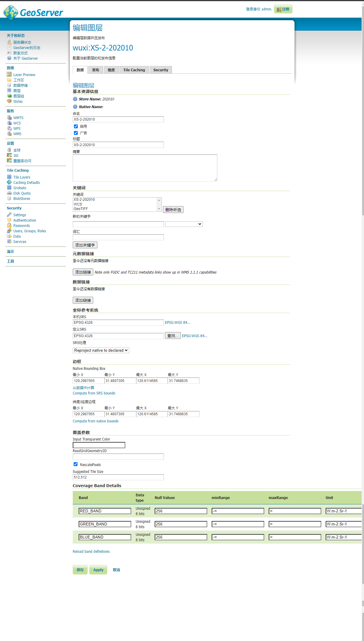Expand the new keyword language dropdown
Viewport: 364px width, 641px height.
[184, 224]
